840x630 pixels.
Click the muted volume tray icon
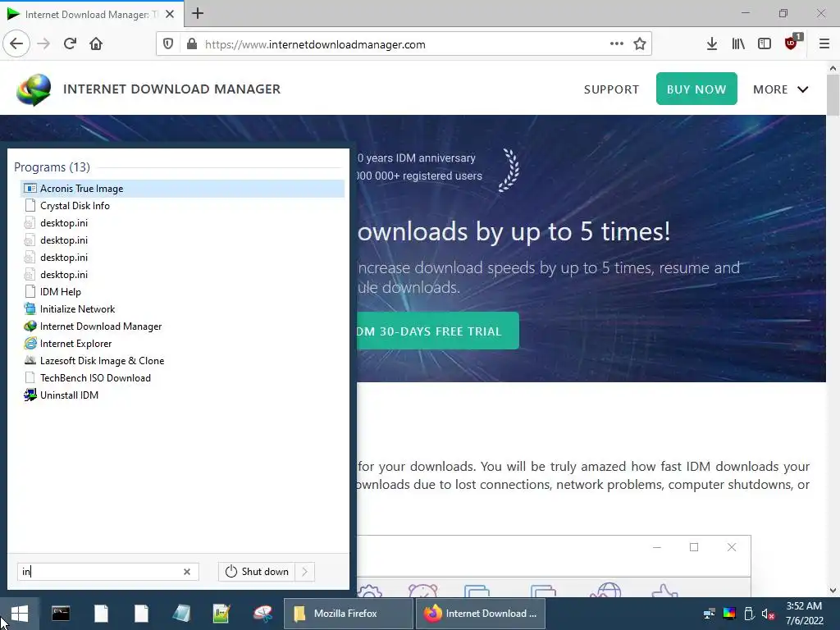(768, 614)
